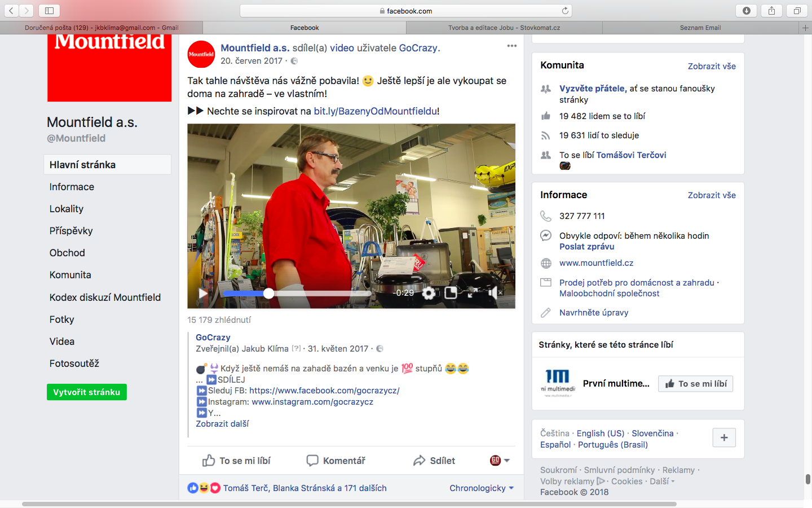Open Hlavní stránka in sidebar
This screenshot has height=508, width=812.
pyautogui.click(x=107, y=165)
